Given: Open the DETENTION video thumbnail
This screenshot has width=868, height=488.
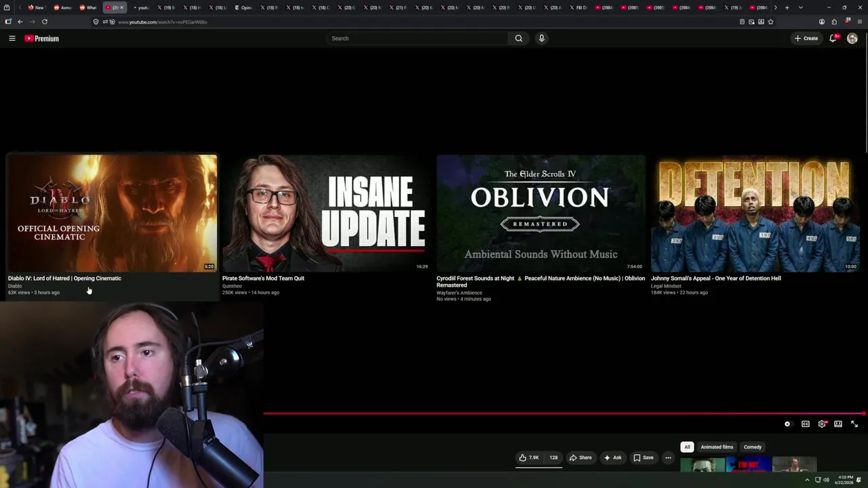Looking at the screenshot, I should pos(755,213).
